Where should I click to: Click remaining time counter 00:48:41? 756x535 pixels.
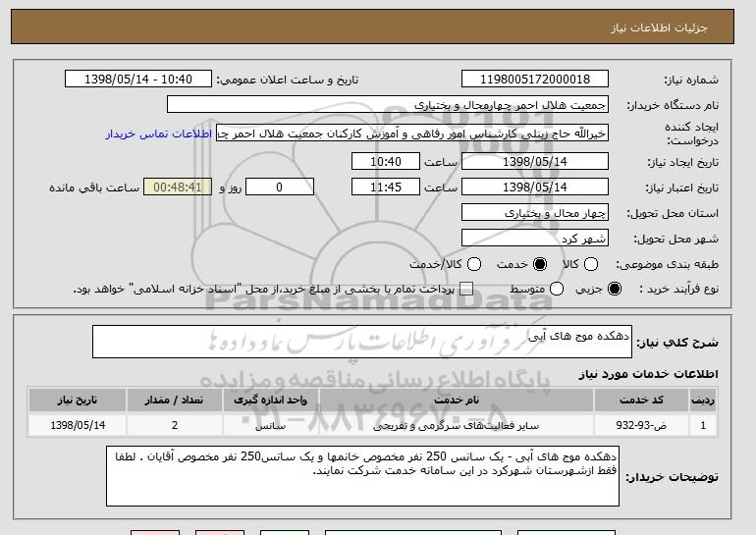pos(178,187)
